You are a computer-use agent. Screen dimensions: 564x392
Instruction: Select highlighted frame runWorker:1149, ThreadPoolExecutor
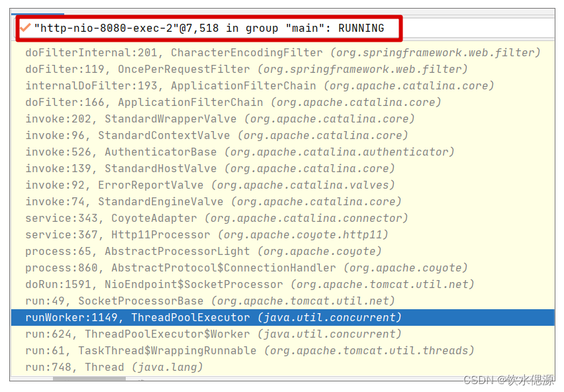(283, 318)
